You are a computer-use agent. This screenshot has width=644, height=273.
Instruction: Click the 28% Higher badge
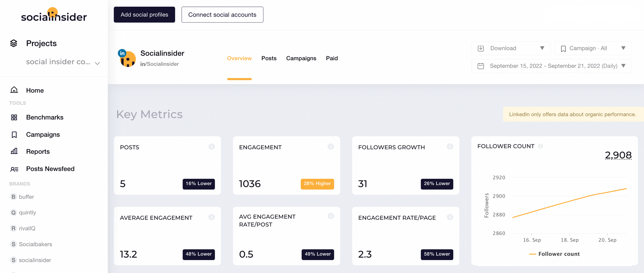pyautogui.click(x=317, y=184)
